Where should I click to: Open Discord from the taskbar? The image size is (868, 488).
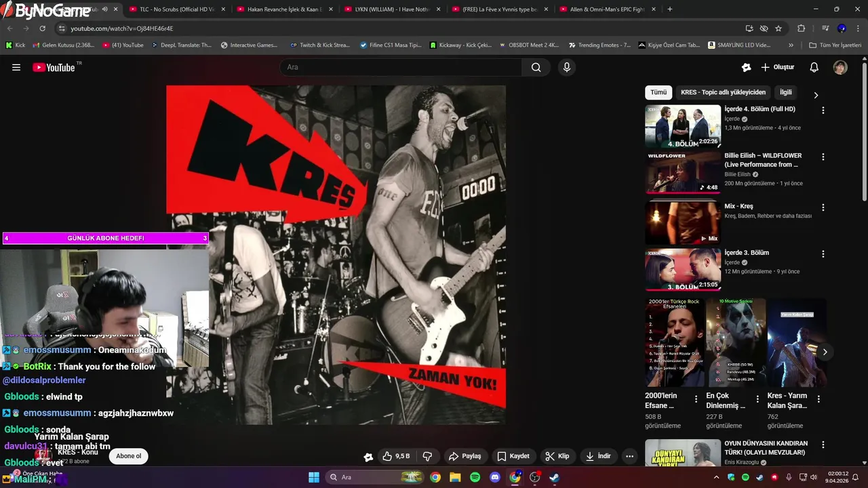pyautogui.click(x=494, y=477)
